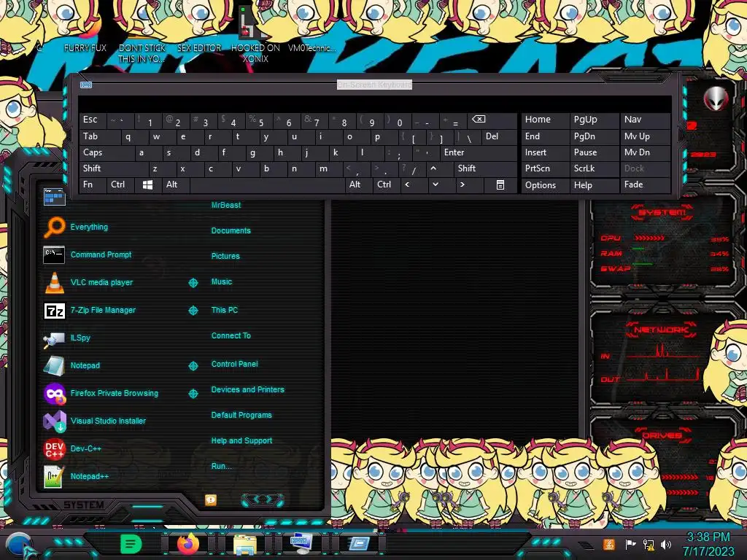Screen dimensions: 747x560
Task: Launch ILSpy from the Start menu
Action: pyautogui.click(x=80, y=338)
